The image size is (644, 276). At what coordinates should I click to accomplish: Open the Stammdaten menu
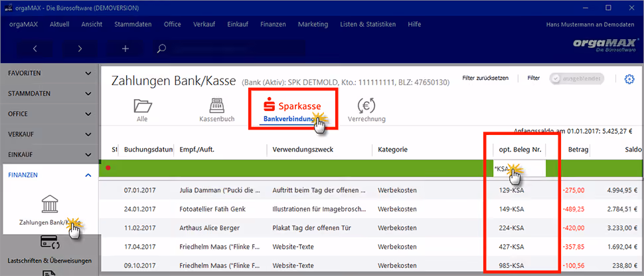pos(133,24)
